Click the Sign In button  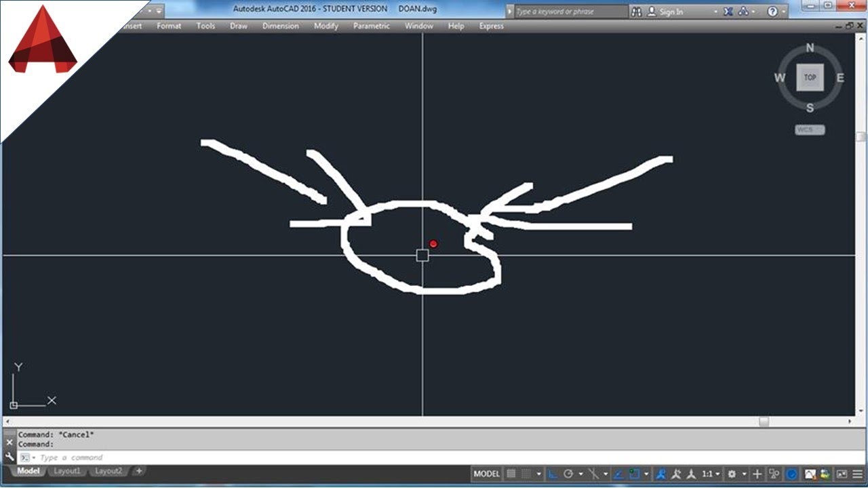(x=665, y=12)
